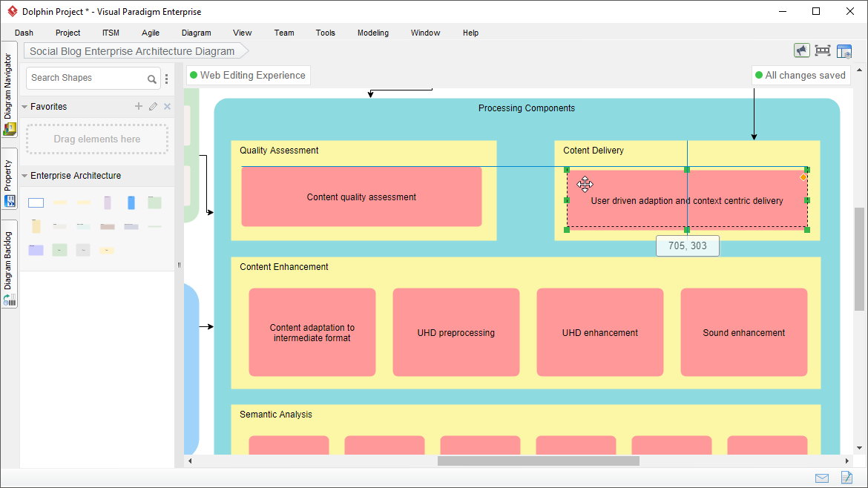Select the light purple tall palette shape
This screenshot has height=488, width=868.
pos(108,202)
